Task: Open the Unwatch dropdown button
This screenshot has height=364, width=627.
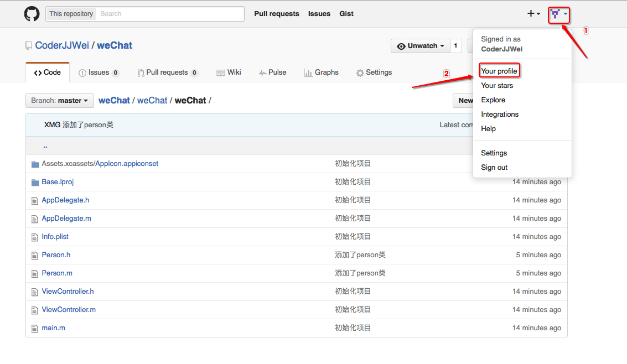Action: tap(420, 46)
